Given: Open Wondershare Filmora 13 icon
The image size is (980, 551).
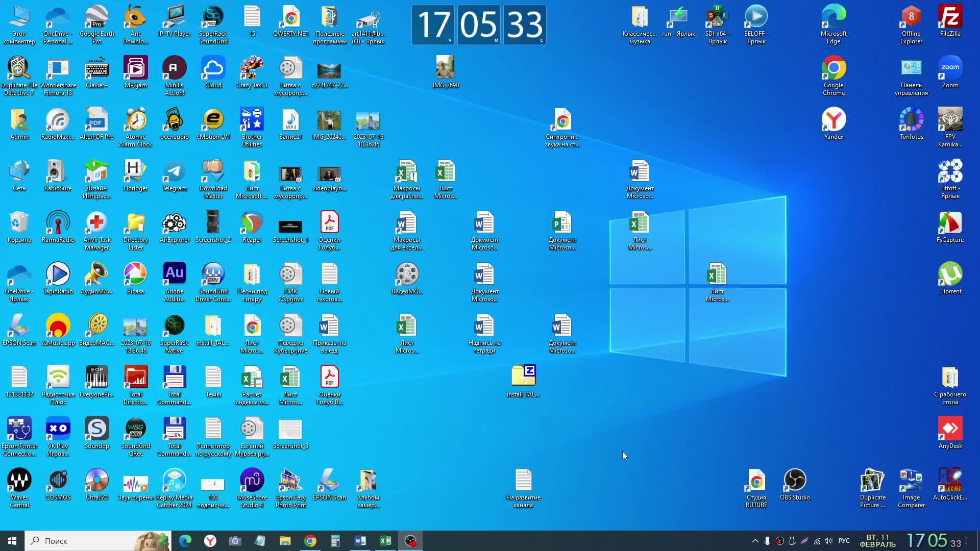Looking at the screenshot, I should tap(58, 76).
